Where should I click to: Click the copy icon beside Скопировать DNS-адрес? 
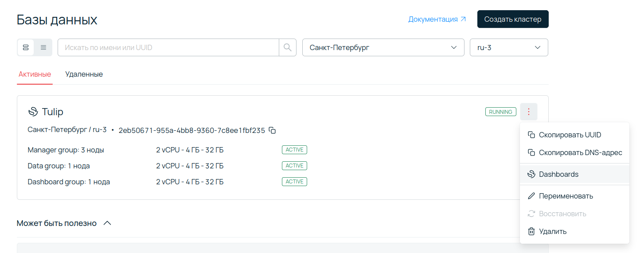coord(531,152)
